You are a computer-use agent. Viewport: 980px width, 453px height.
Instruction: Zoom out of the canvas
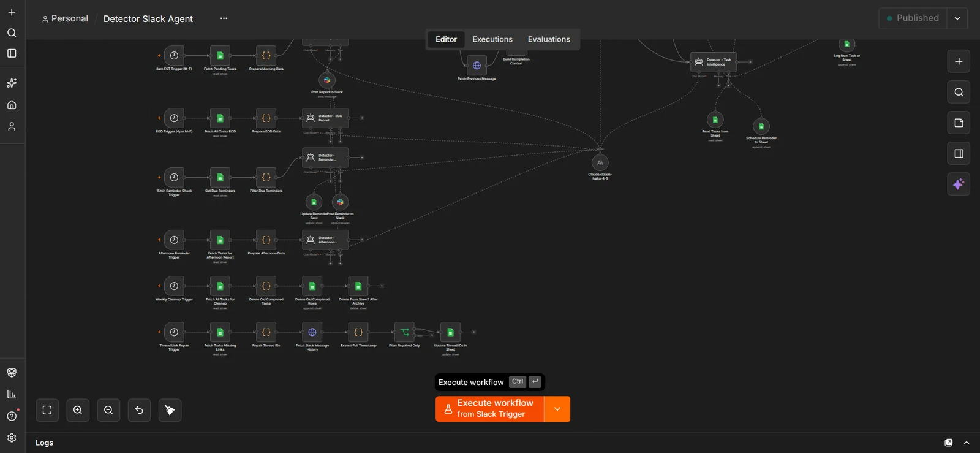[x=108, y=410]
